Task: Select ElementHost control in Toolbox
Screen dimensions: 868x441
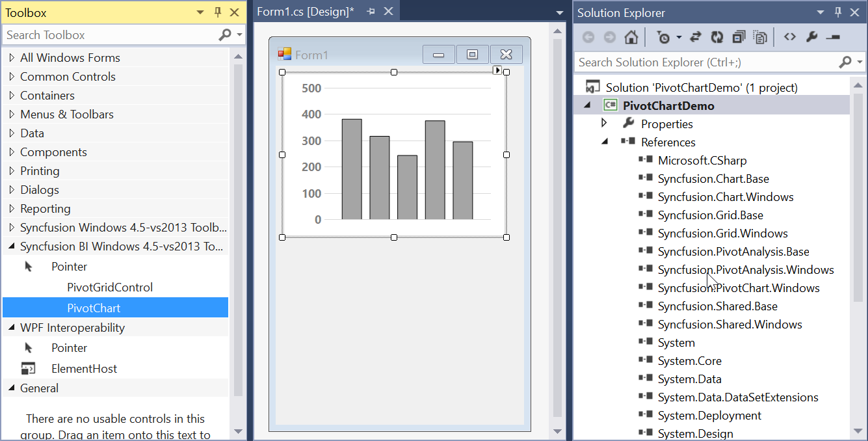Action: (x=116, y=369)
